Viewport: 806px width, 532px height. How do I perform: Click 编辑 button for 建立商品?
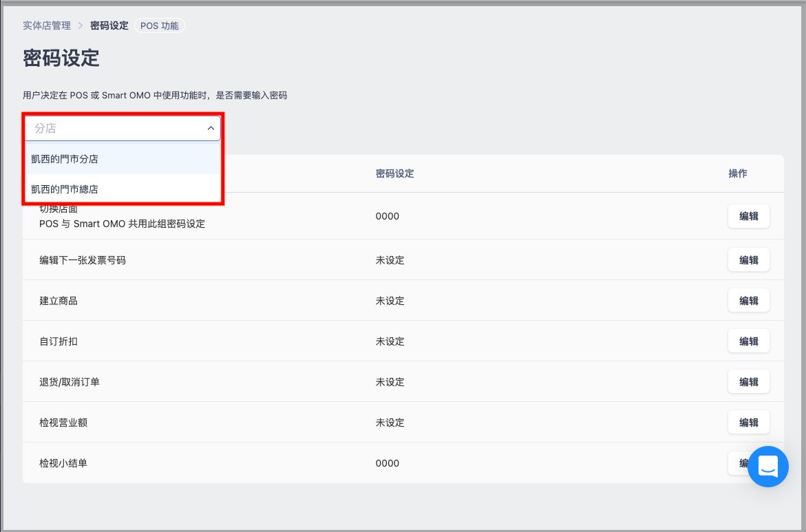[x=748, y=300]
